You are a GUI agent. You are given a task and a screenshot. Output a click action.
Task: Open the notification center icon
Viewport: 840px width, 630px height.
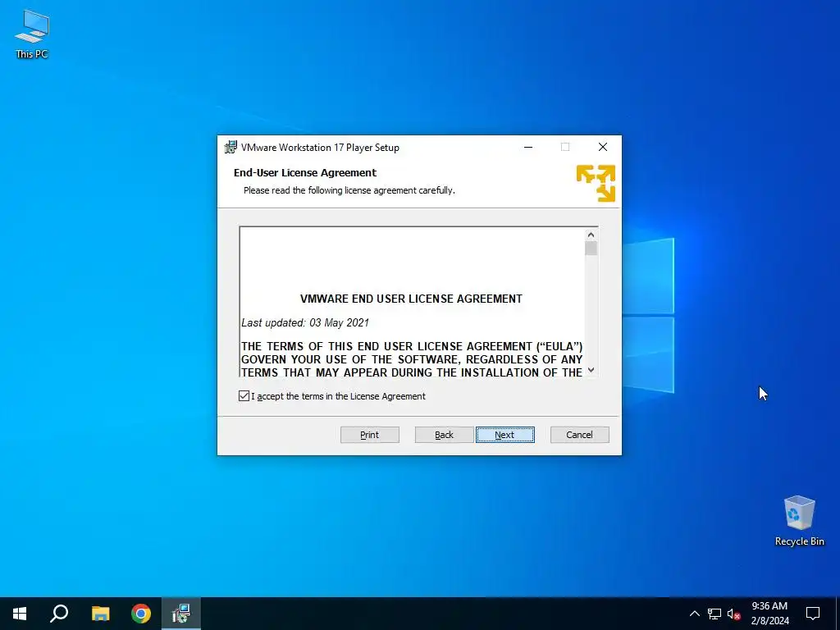tap(813, 614)
